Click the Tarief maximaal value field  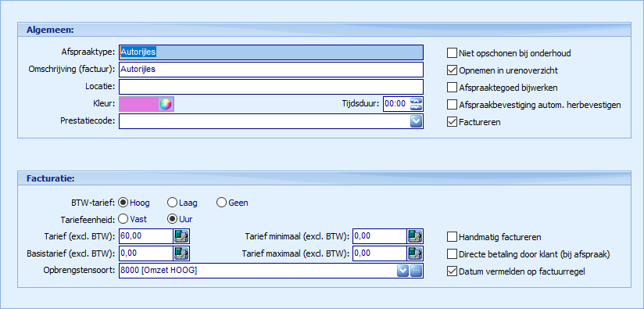point(380,253)
